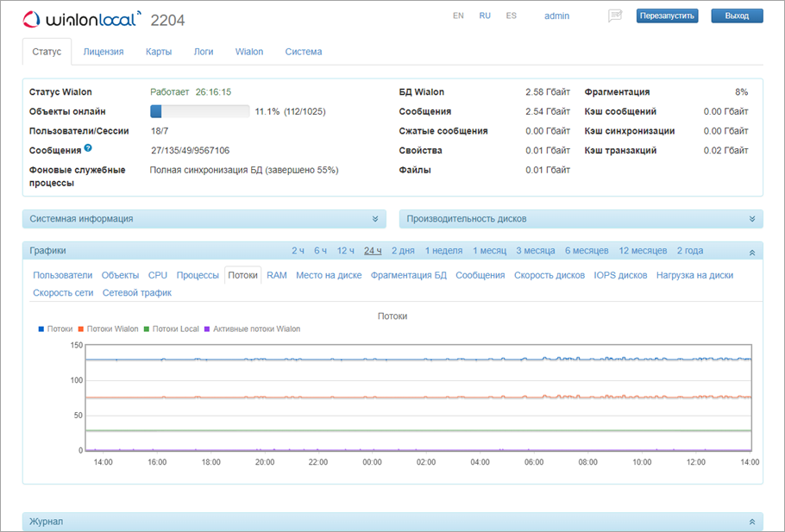
Task: Collapse the Графики panel
Action: click(751, 251)
